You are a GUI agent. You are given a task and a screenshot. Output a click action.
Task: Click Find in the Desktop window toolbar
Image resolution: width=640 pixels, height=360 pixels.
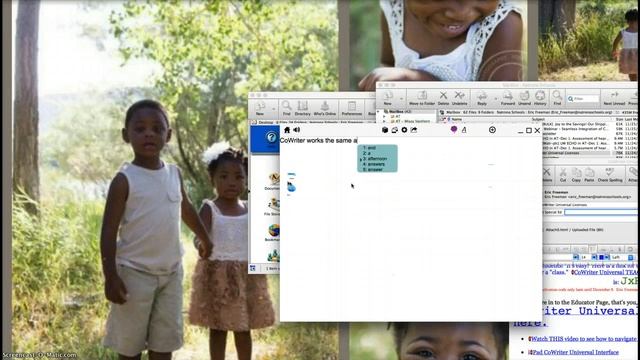pyautogui.click(x=287, y=109)
